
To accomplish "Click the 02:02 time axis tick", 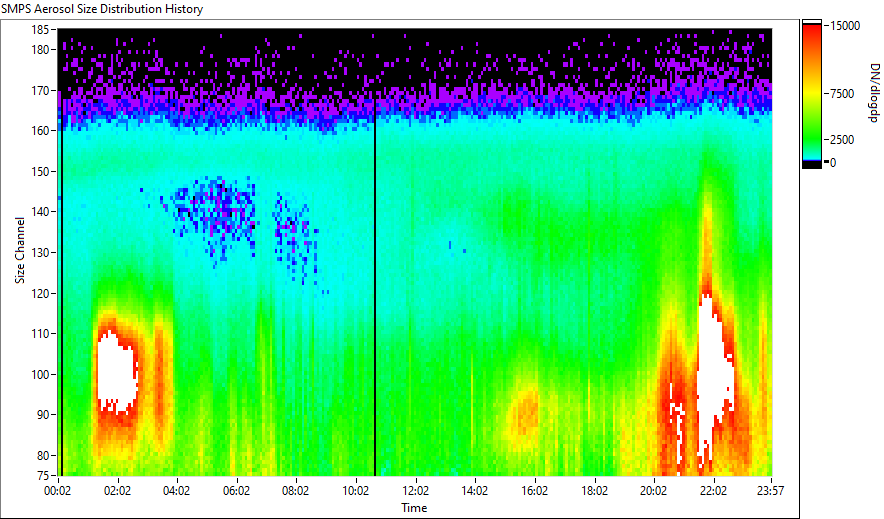I will point(117,491).
